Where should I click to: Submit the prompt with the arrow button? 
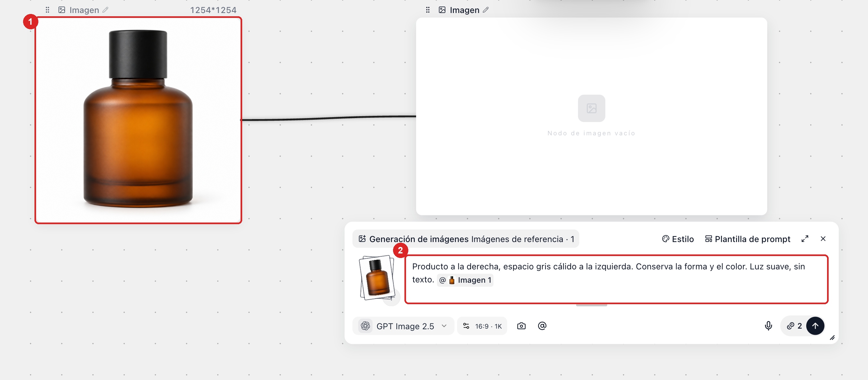[815, 326]
